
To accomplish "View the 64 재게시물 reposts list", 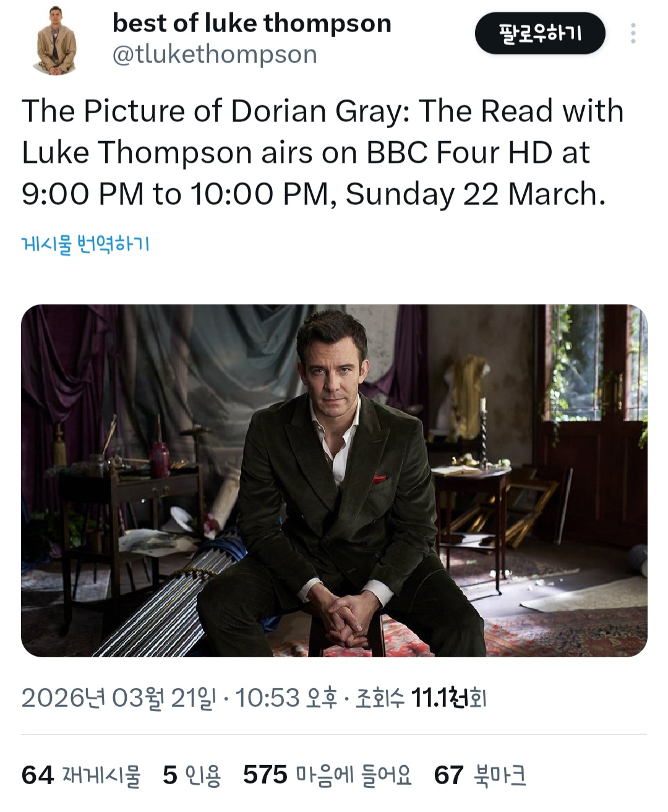I will (x=81, y=775).
